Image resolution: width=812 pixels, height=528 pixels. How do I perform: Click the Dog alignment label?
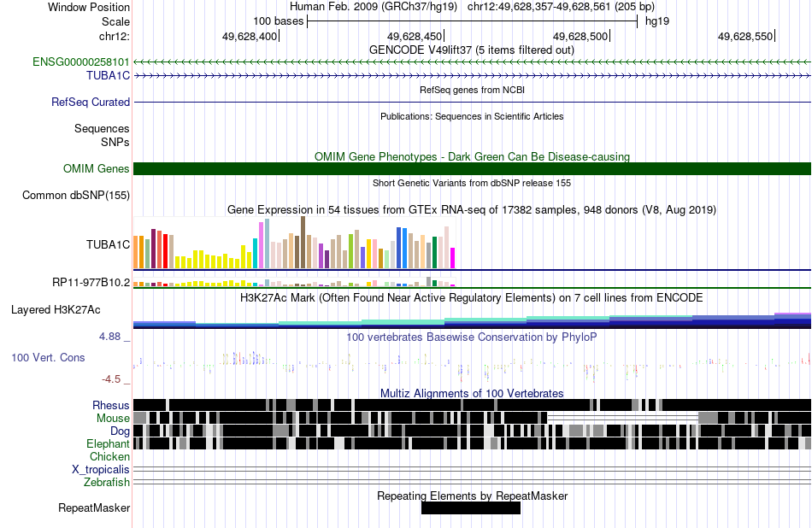click(x=120, y=431)
